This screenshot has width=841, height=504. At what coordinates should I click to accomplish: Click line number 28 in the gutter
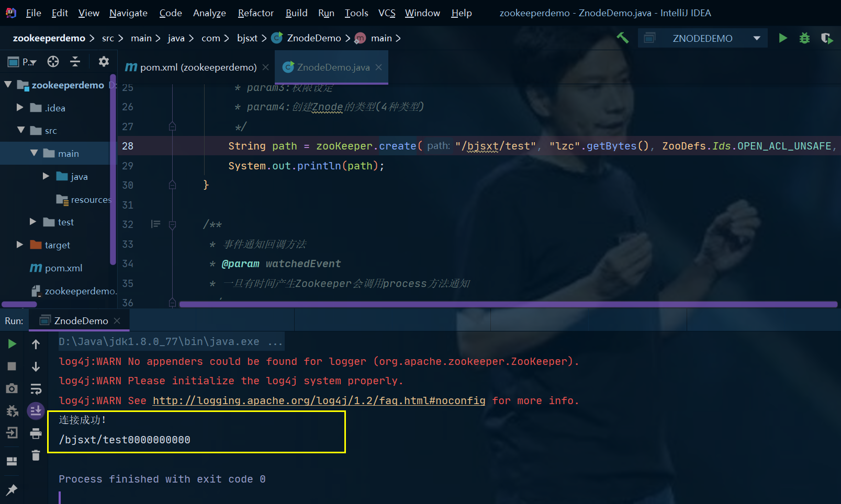point(128,146)
